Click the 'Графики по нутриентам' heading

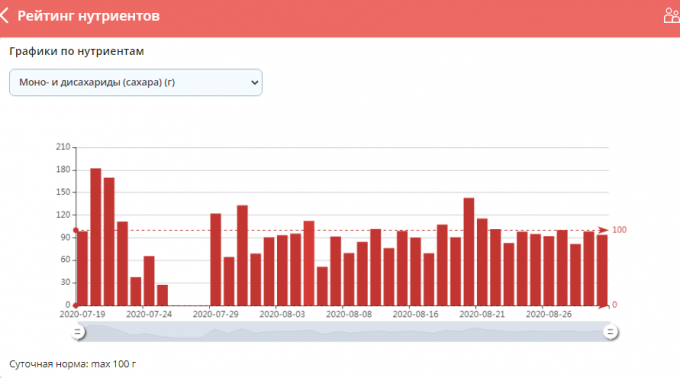(x=77, y=51)
